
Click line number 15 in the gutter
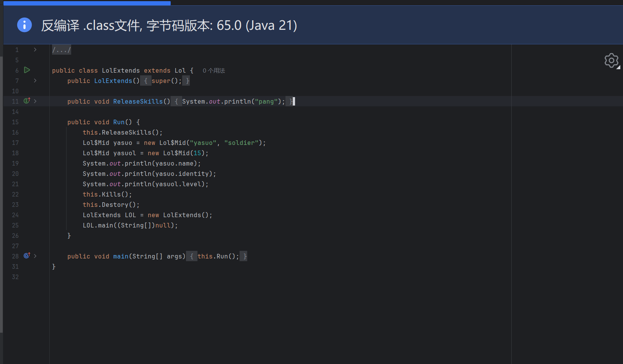point(15,122)
